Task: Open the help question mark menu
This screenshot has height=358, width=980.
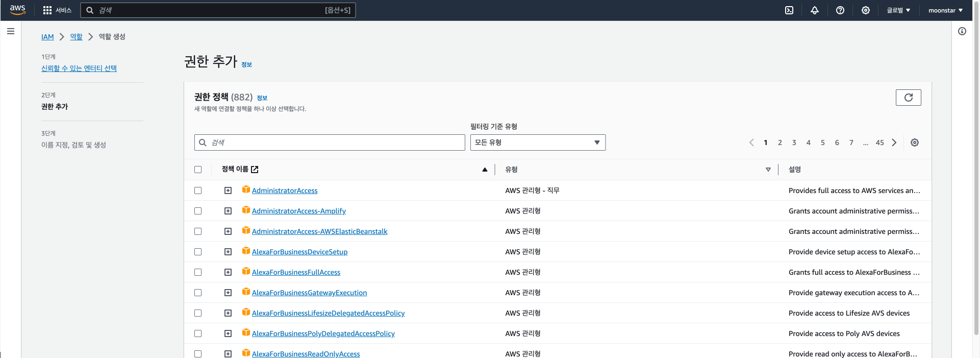Action: 840,10
